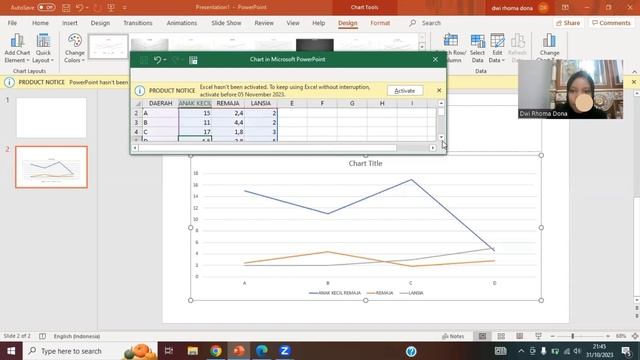Switch to Reading View icon

point(520,336)
